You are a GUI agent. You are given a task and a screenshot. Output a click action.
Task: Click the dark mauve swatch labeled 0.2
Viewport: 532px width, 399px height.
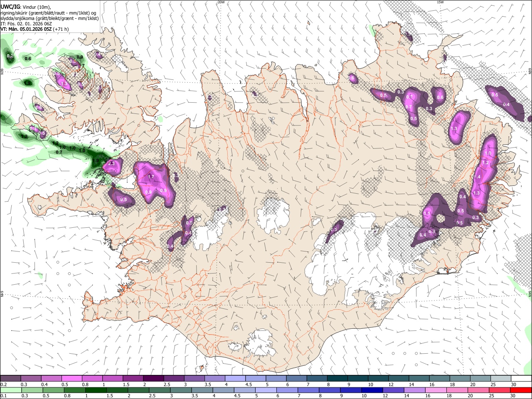coord(10,379)
